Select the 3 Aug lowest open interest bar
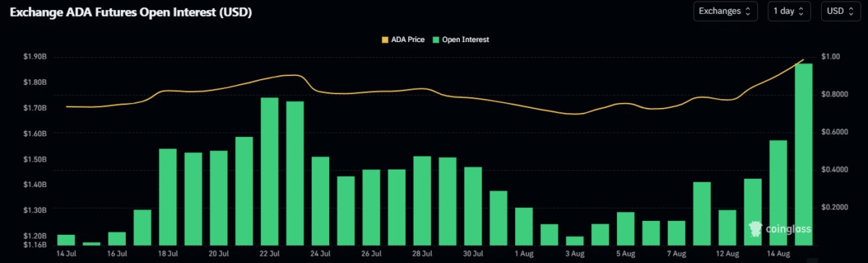 tap(575, 241)
